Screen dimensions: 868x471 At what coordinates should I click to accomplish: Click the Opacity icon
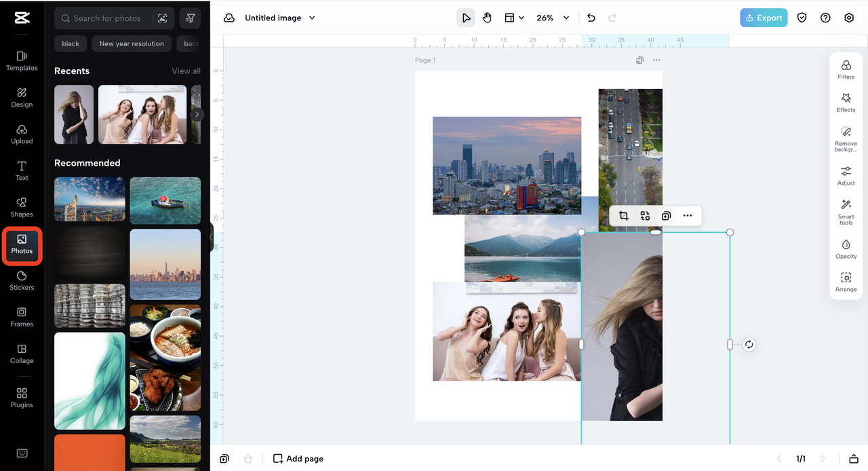(846, 248)
